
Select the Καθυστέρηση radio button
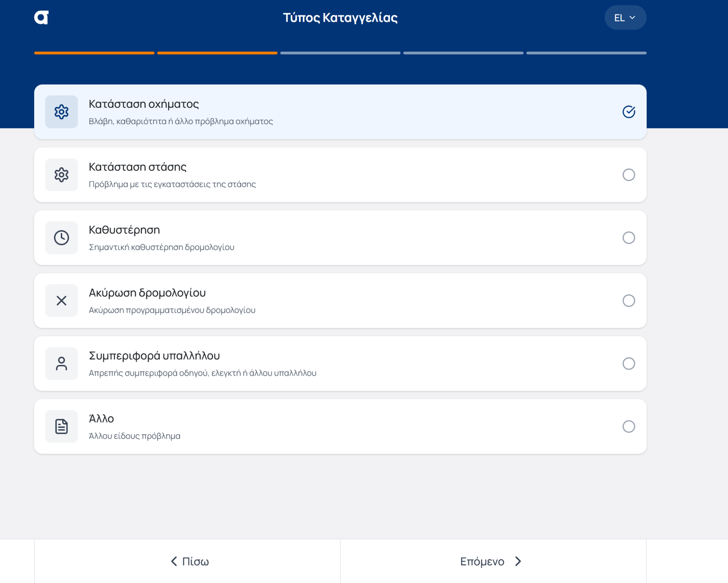click(x=628, y=238)
